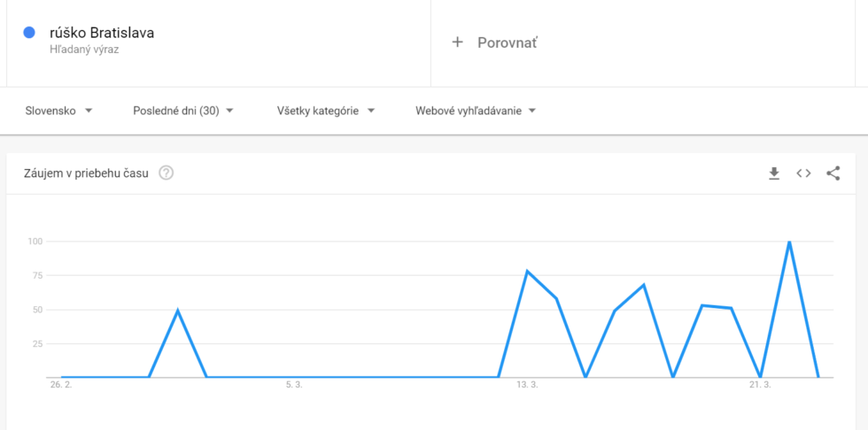The height and width of the screenshot is (430, 868).
Task: Click the blue dot of rúško Bratislava
Action: (29, 33)
